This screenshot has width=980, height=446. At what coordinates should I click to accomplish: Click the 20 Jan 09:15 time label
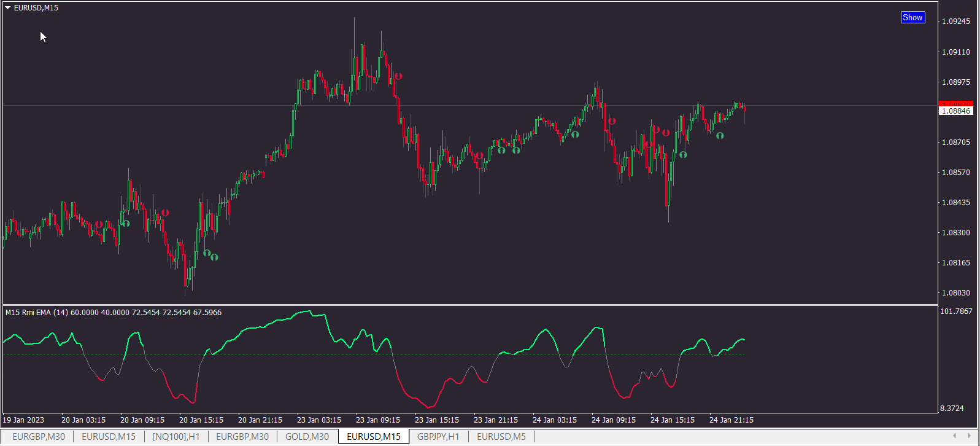142,420
